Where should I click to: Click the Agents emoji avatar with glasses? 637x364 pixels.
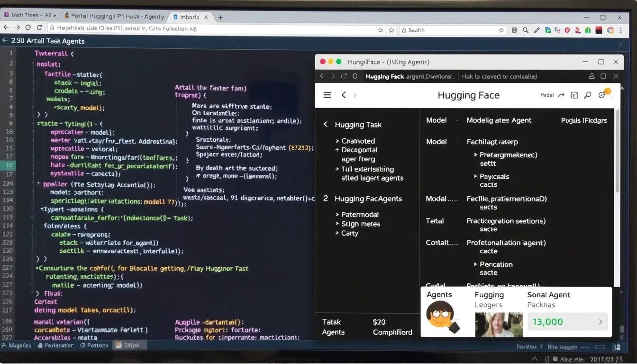pos(443,316)
